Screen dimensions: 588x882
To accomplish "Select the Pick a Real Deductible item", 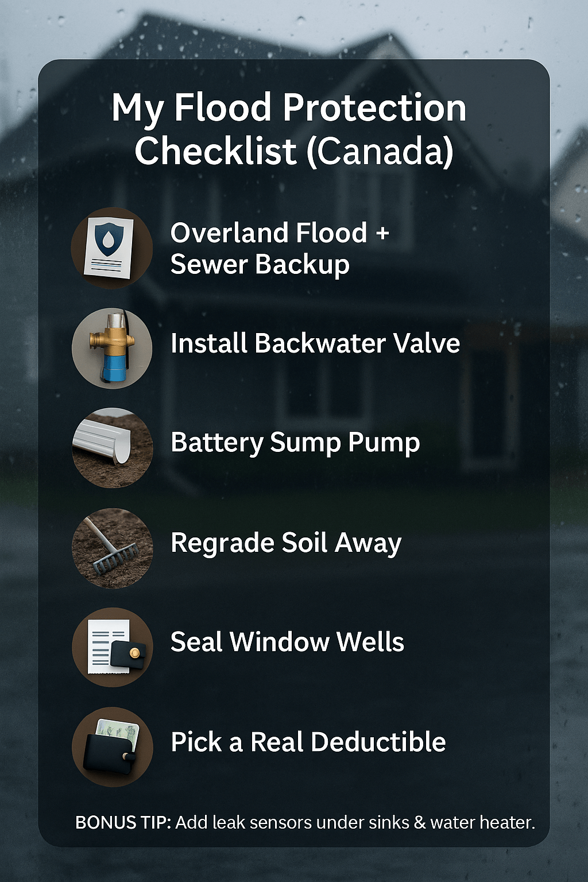I will point(308,742).
